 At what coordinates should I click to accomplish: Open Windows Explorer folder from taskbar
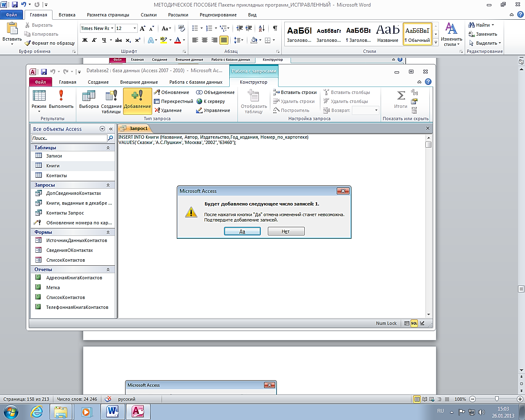(x=61, y=411)
